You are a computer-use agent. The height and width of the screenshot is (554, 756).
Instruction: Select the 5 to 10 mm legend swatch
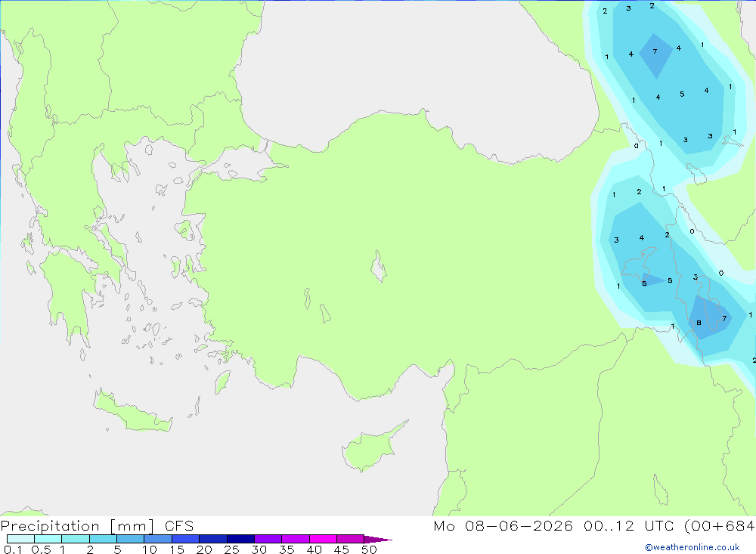[131, 539]
